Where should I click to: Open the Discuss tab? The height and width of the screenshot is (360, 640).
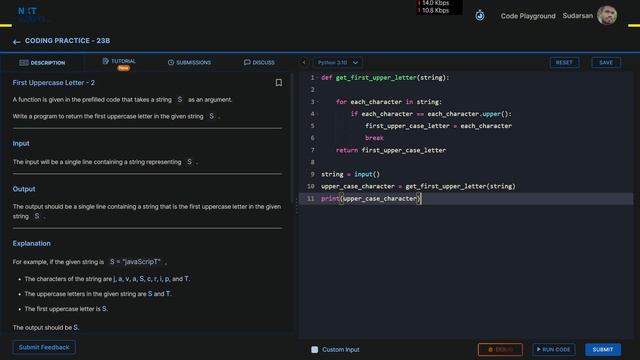point(259,62)
